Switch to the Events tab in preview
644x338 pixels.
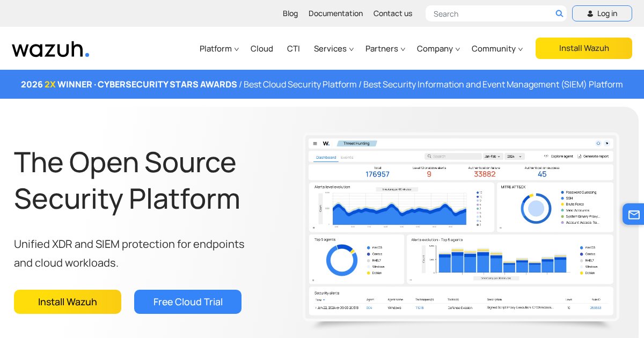click(x=347, y=157)
